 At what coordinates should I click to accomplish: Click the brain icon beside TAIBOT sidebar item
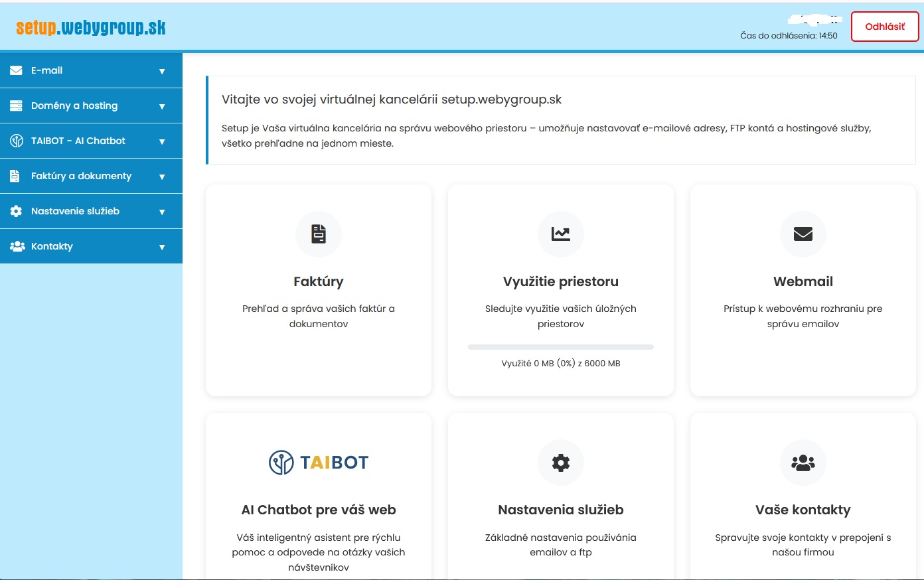[x=16, y=141]
